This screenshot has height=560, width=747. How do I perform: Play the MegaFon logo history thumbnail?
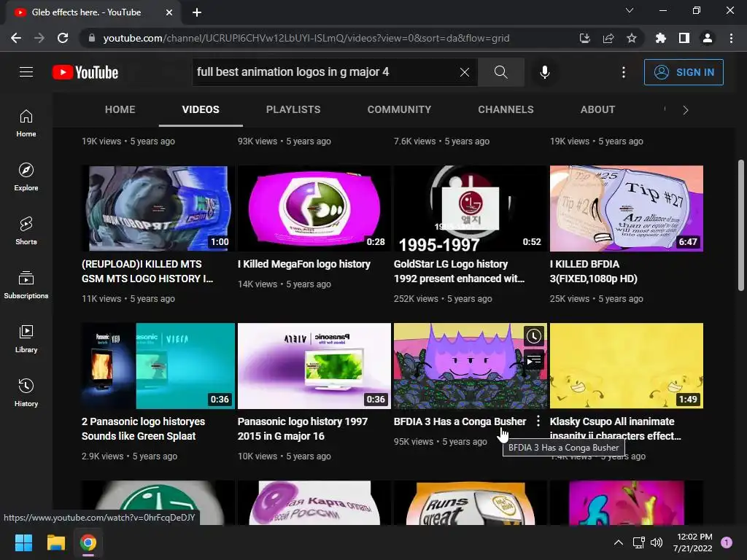coord(314,208)
